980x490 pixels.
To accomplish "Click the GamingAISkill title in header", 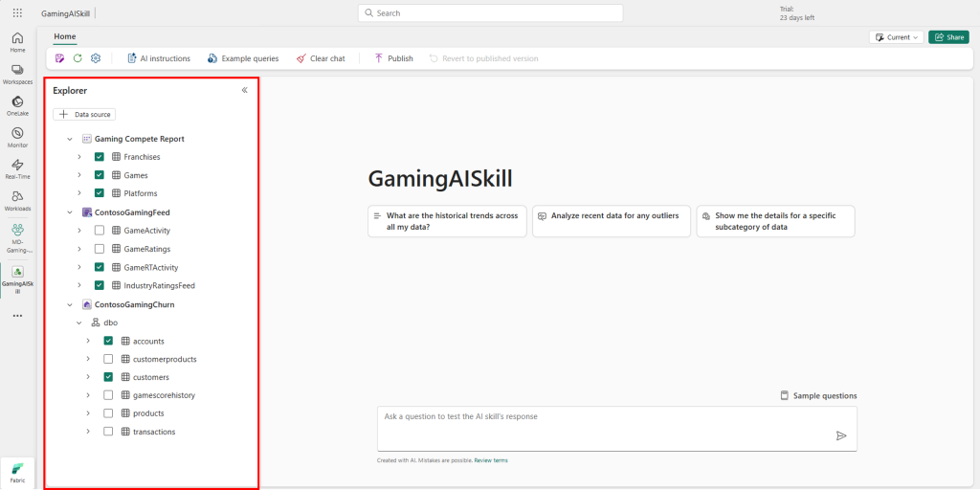I will coord(66,13).
